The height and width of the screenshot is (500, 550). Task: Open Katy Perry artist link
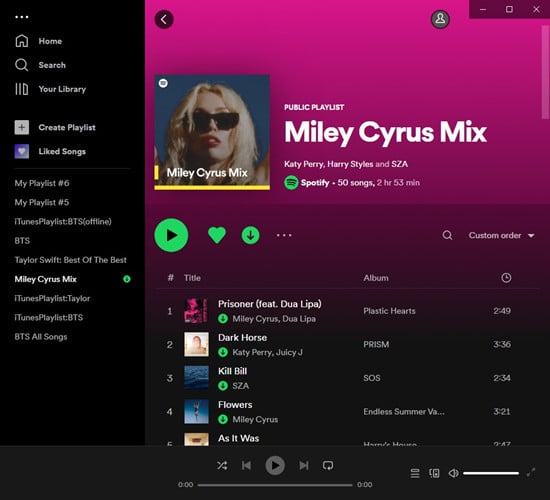coord(303,164)
